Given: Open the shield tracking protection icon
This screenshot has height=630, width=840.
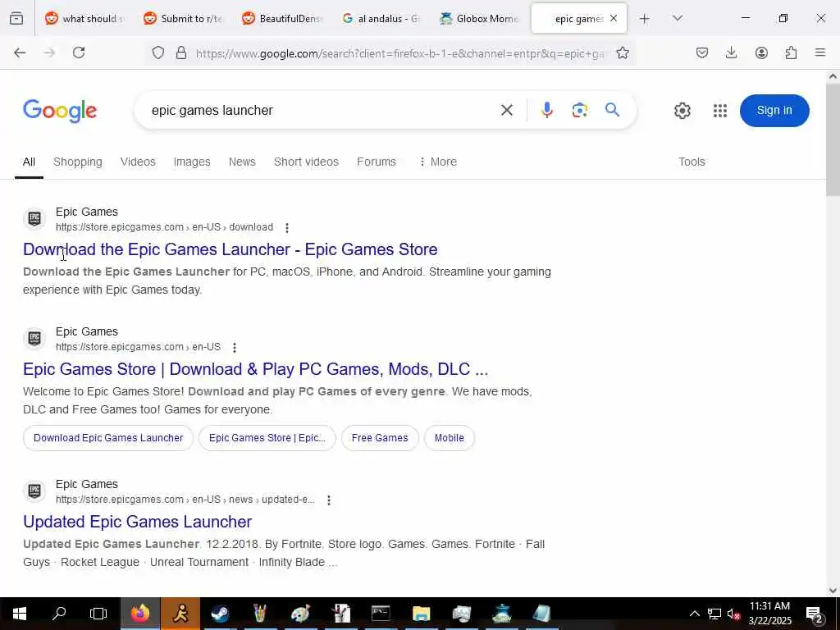Looking at the screenshot, I should [158, 52].
